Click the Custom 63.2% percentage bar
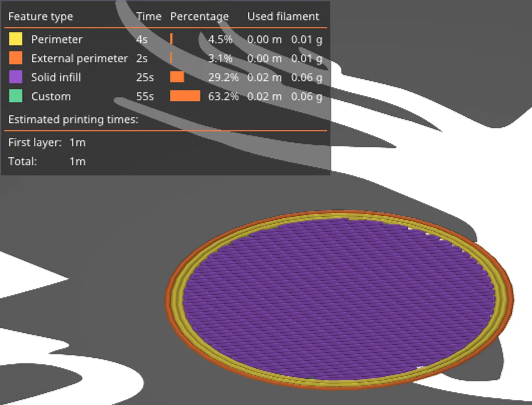Screen dimensions: 532x405 pos(185,96)
